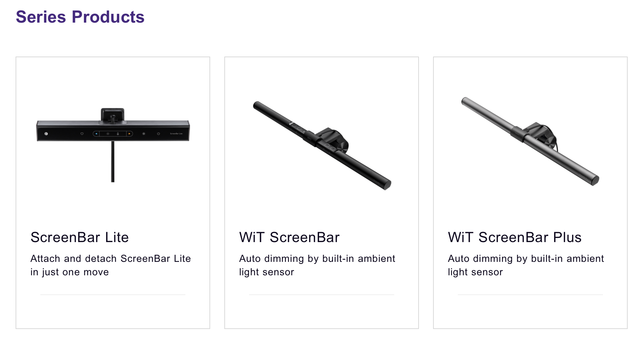Click the orange right arrow on ScreenBar Lite
Image resolution: width=639 pixels, height=364 pixels.
[x=129, y=134]
